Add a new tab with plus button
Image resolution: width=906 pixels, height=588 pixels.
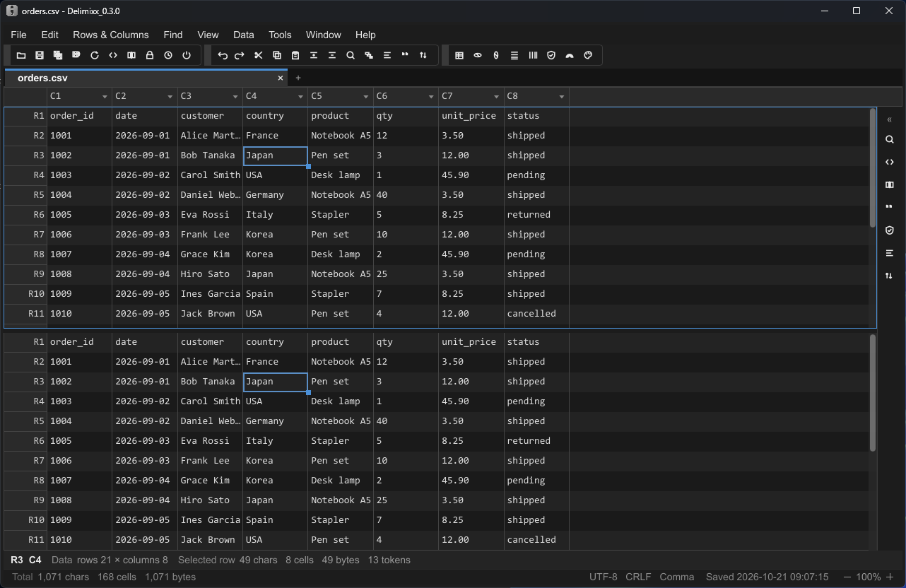298,78
